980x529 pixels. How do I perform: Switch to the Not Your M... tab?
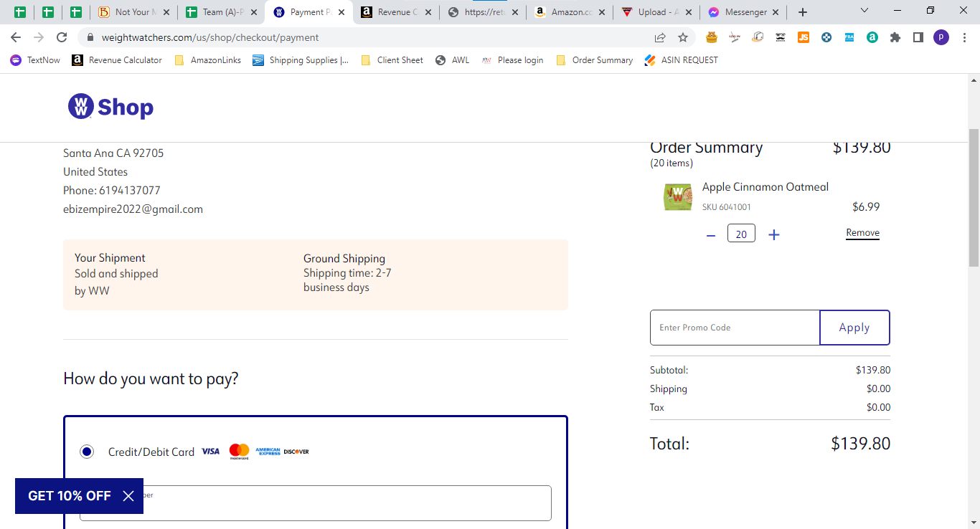pos(133,12)
